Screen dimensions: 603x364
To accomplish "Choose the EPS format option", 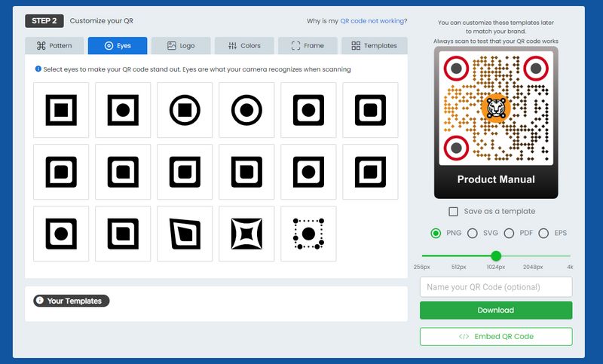I will click(x=544, y=234).
